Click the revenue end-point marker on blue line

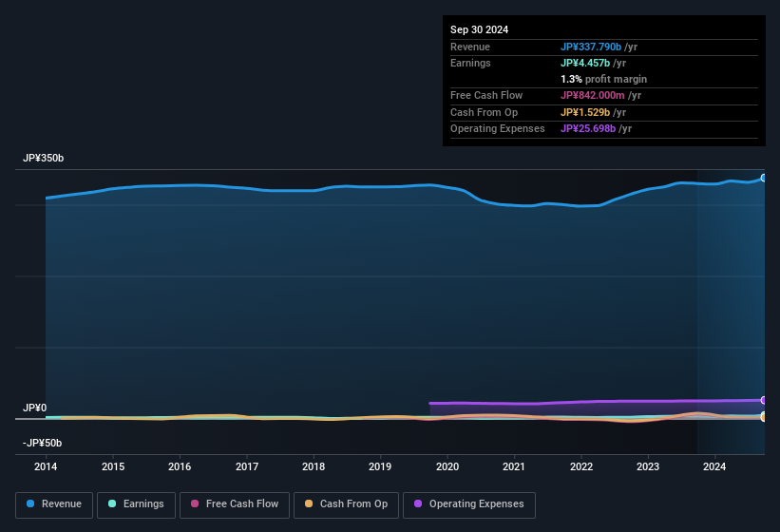764,178
